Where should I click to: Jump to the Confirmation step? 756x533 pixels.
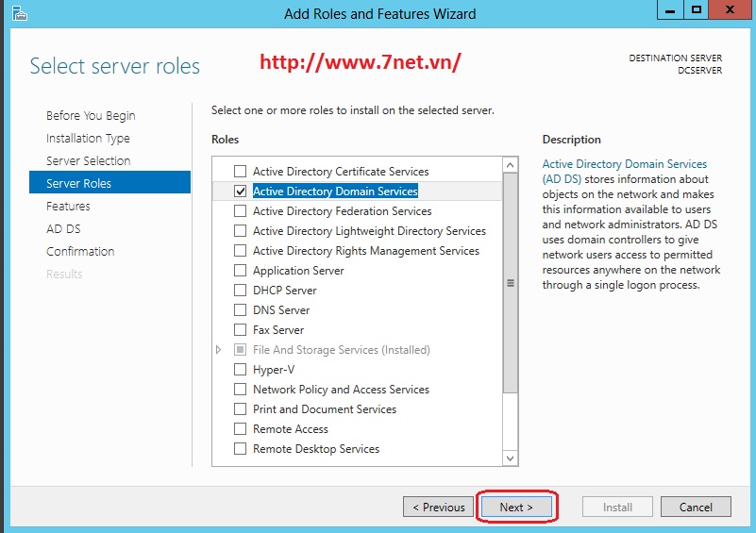80,252
